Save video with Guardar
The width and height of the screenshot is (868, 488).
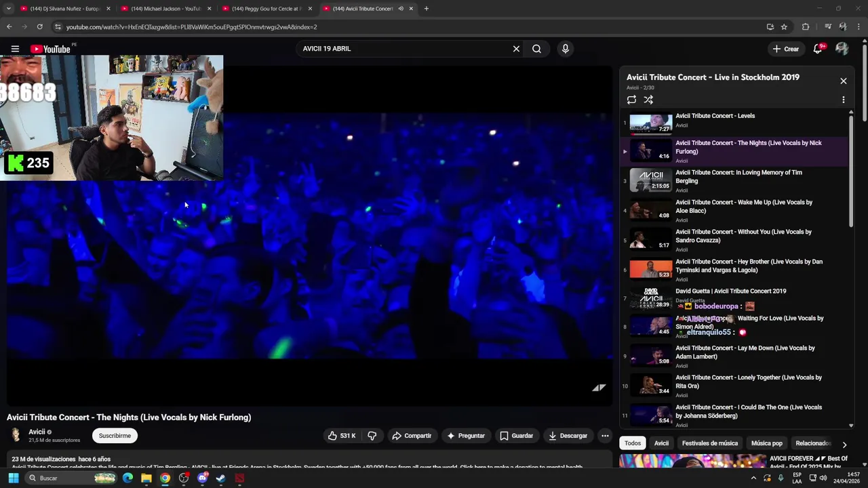click(517, 436)
